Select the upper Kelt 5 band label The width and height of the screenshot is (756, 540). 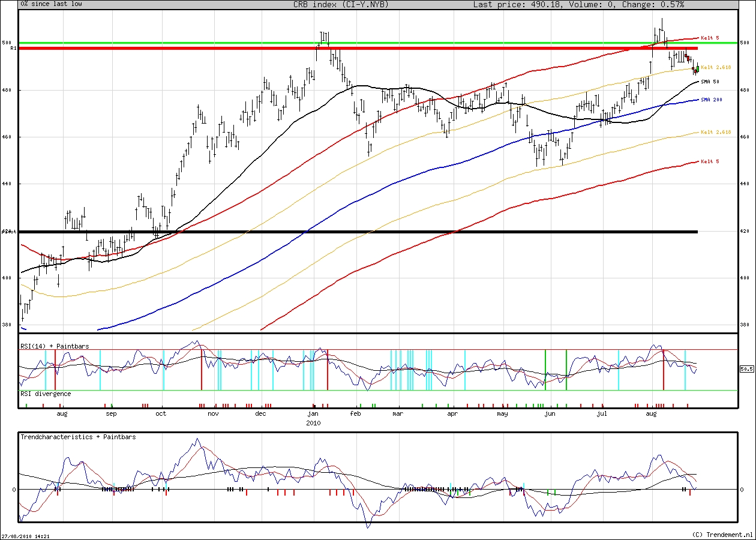[x=709, y=38]
